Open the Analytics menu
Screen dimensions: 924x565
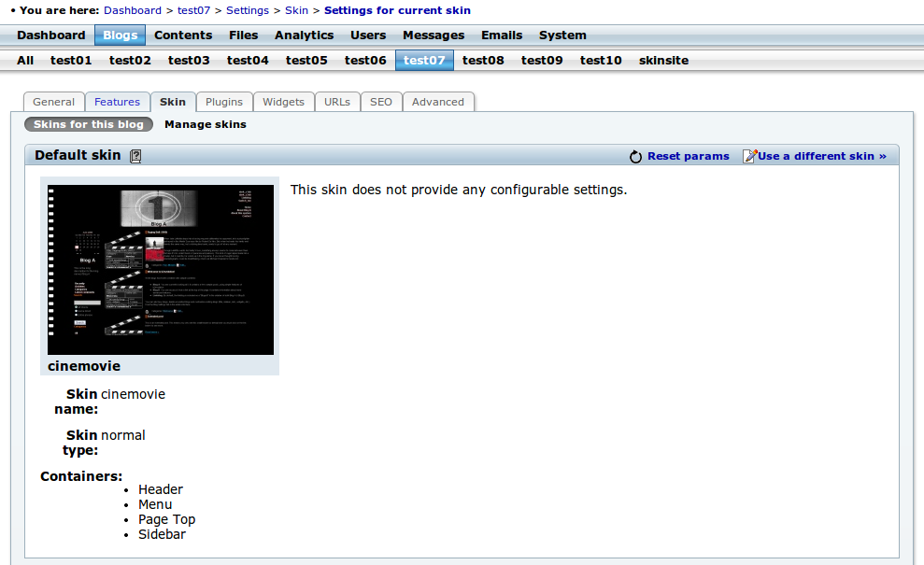pos(304,35)
